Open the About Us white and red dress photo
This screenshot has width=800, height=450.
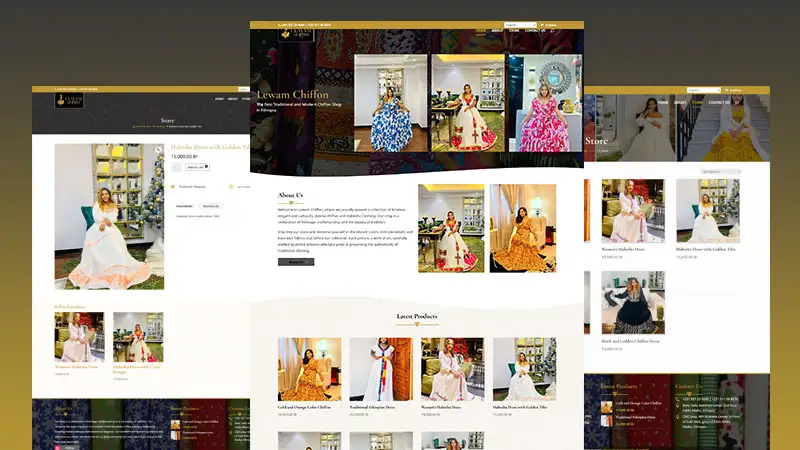click(452, 228)
